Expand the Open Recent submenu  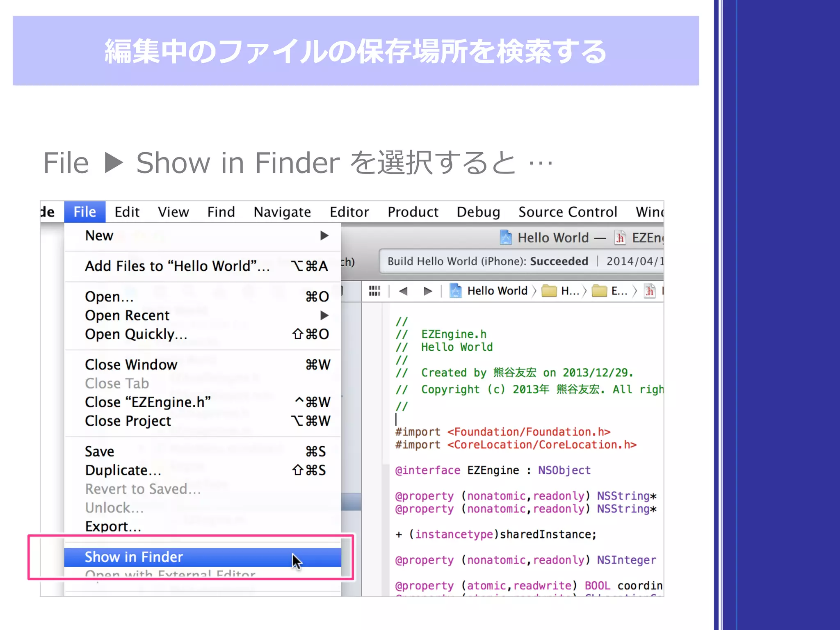203,315
